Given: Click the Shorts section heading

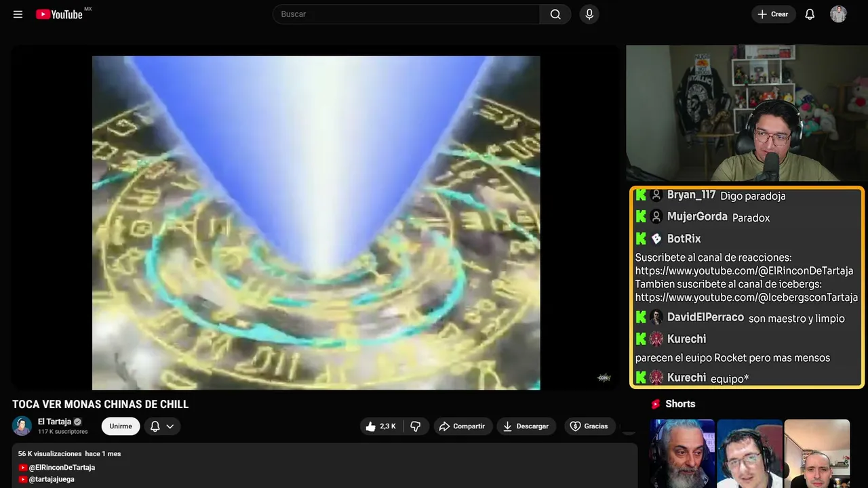Looking at the screenshot, I should 680,404.
